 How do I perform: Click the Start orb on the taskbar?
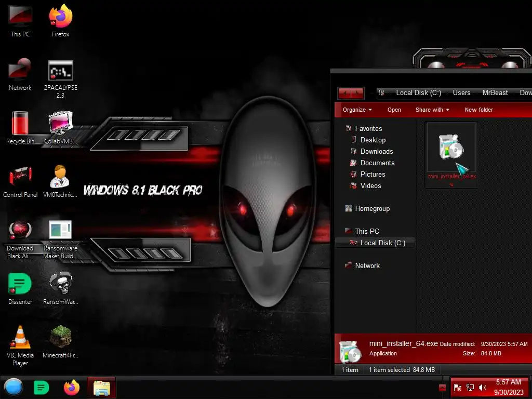click(x=13, y=387)
